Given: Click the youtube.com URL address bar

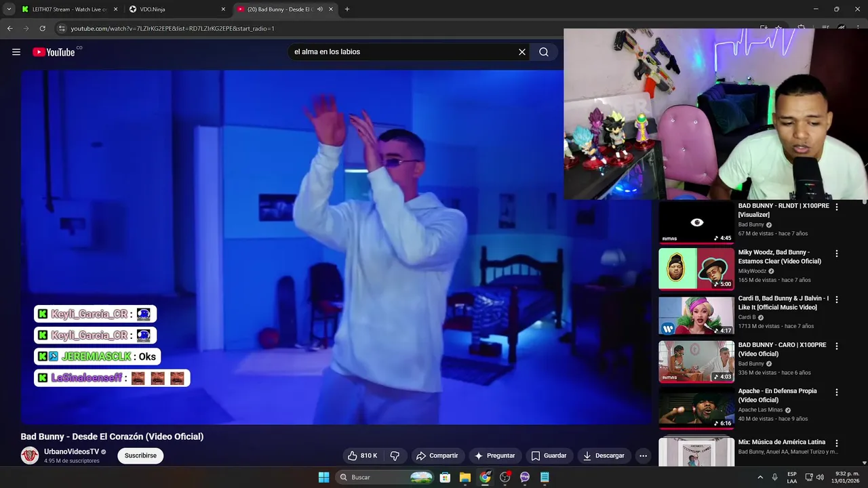Looking at the screenshot, I should pos(172,28).
